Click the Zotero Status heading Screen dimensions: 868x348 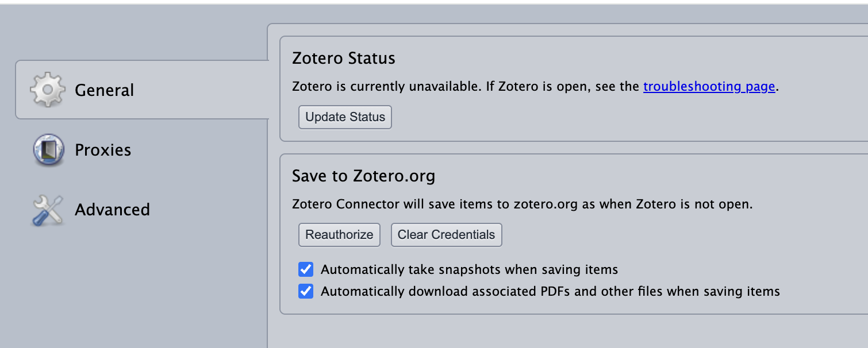(x=344, y=58)
